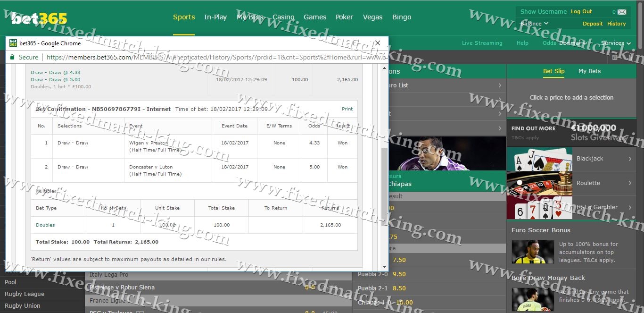Expand the Euro List row chevron
The height and width of the screenshot is (313, 644).
[x=500, y=85]
